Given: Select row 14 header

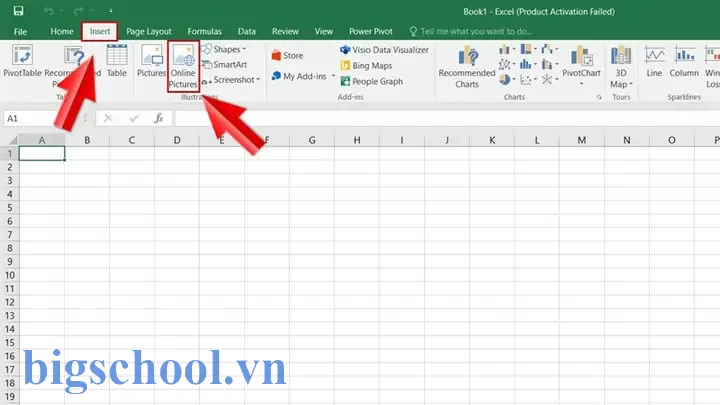Looking at the screenshot, I should pos(10,329).
